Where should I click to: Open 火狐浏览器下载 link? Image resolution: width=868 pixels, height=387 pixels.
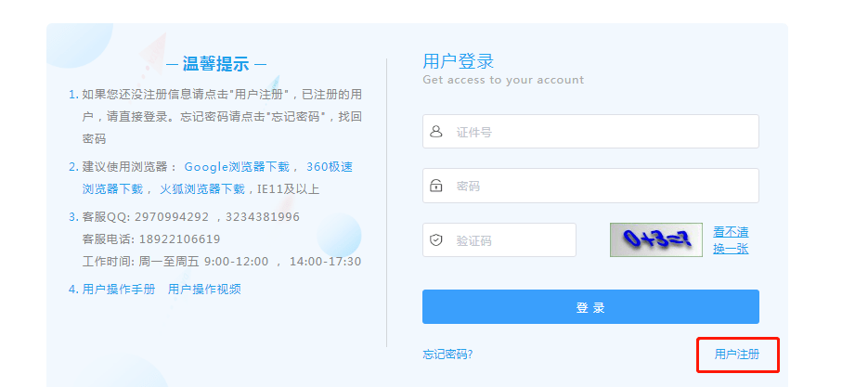point(202,189)
